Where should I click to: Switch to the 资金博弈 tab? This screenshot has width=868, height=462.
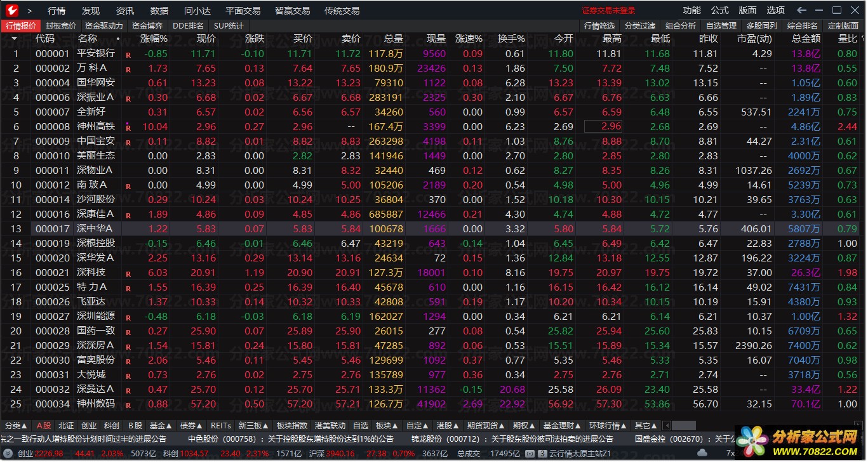148,26
